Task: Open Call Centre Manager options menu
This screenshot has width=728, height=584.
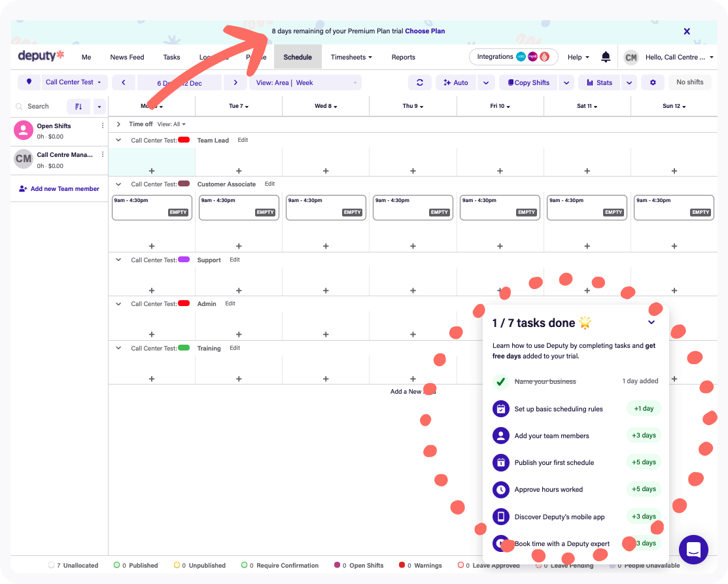Action: 103,154
